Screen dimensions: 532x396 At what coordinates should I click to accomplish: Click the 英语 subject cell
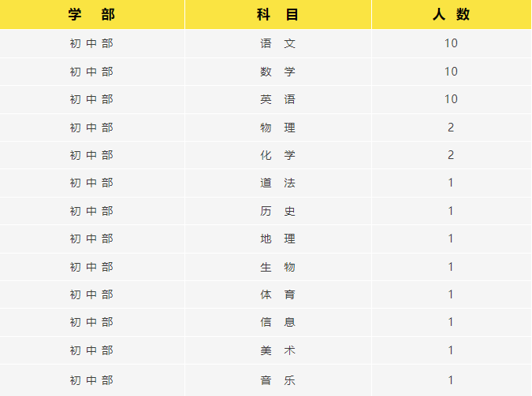tap(278, 99)
